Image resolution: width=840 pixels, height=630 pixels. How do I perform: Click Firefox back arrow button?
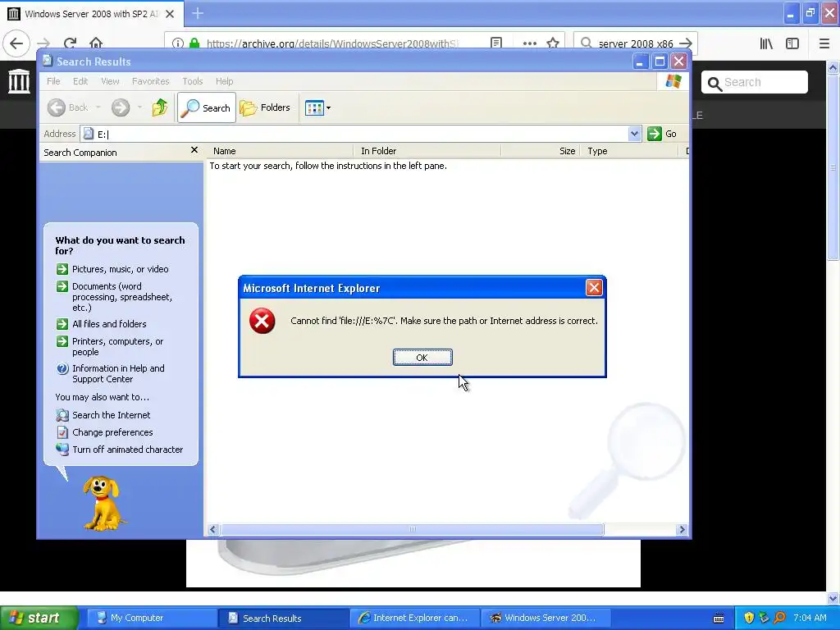[16, 43]
